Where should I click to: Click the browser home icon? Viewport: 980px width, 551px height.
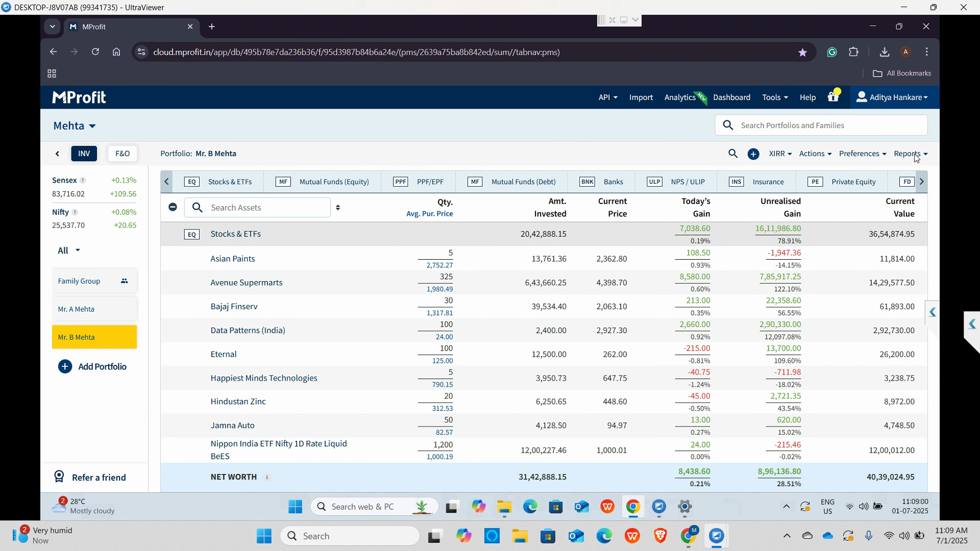[x=116, y=52]
